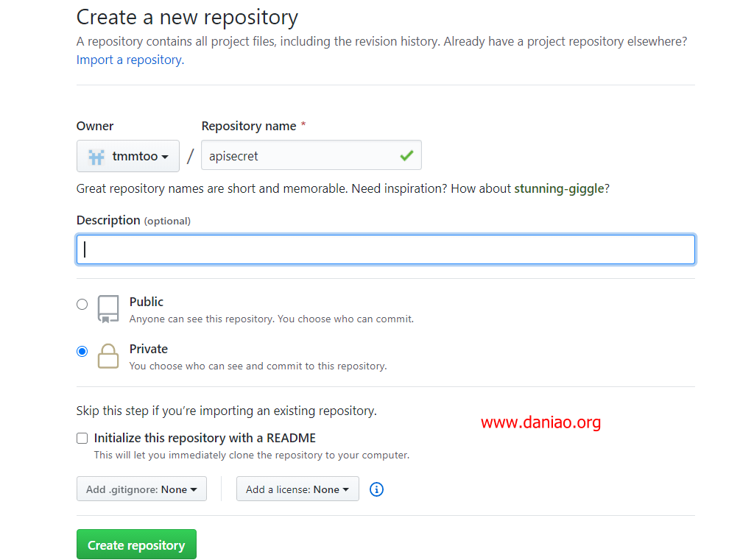Viewport: 754px width, 560px height.
Task: Expand the Add .gitignore dropdown
Action: point(141,489)
